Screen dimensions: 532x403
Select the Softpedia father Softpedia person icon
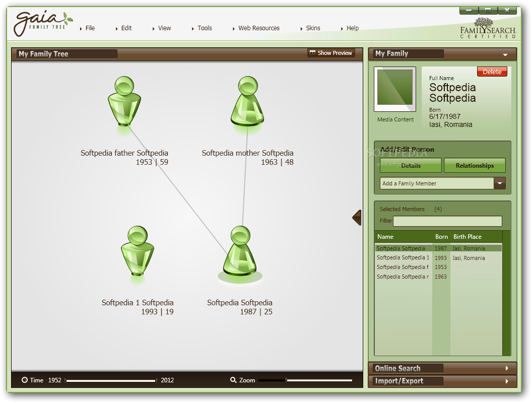[124, 101]
